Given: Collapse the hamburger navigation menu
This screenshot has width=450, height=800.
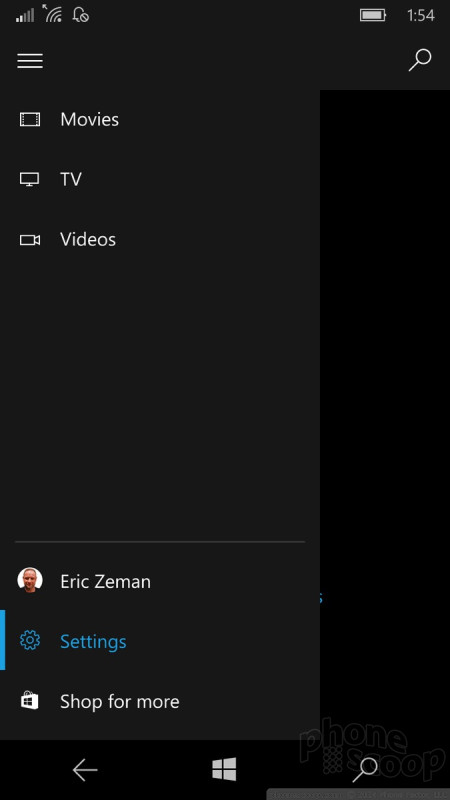Looking at the screenshot, I should tap(30, 61).
